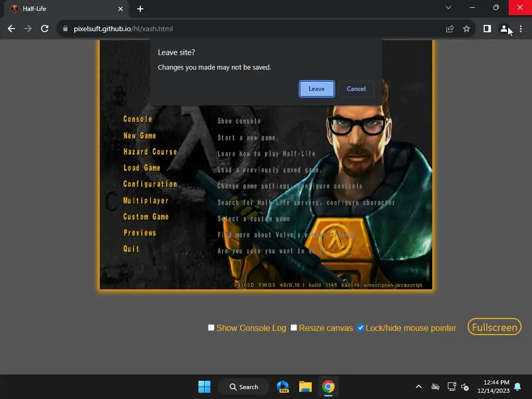
Task: Click the Xash3D build version text
Action: tap(328, 285)
